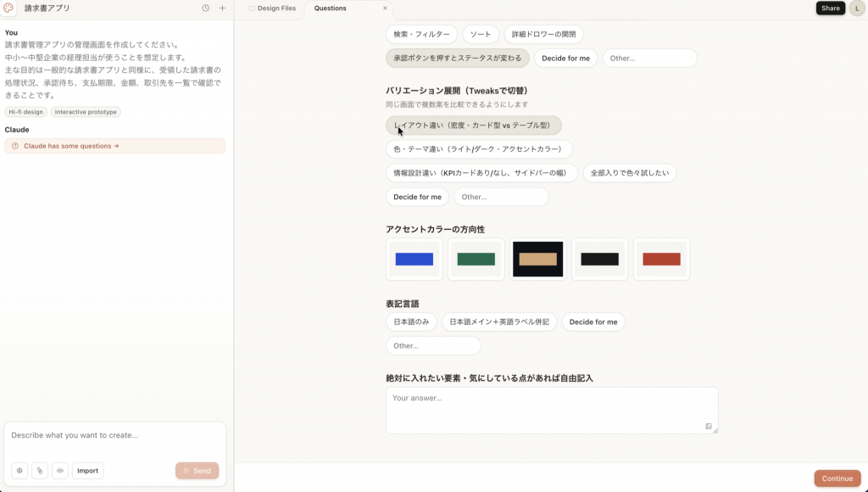Select 色・テーマ違い variation option
This screenshot has width=868, height=492.
pos(479,149)
